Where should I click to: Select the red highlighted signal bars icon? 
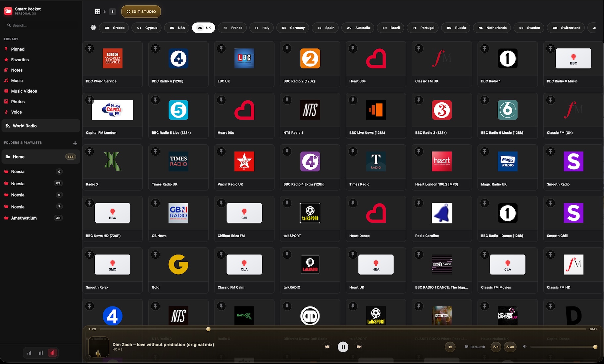[x=52, y=353]
